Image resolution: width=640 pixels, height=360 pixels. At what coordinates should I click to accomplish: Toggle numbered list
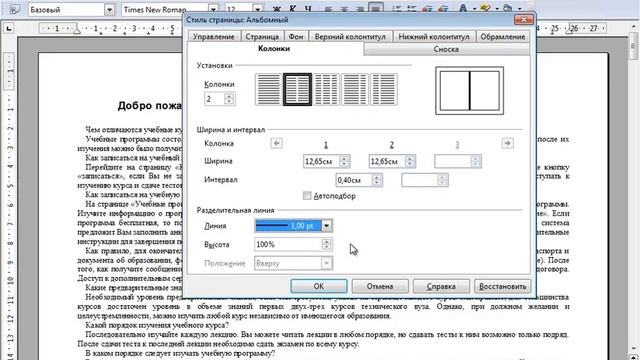396,9
